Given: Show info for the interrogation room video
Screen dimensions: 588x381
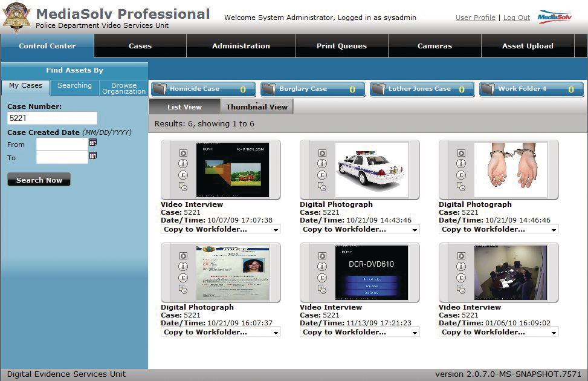Looking at the screenshot, I should click(x=461, y=267).
